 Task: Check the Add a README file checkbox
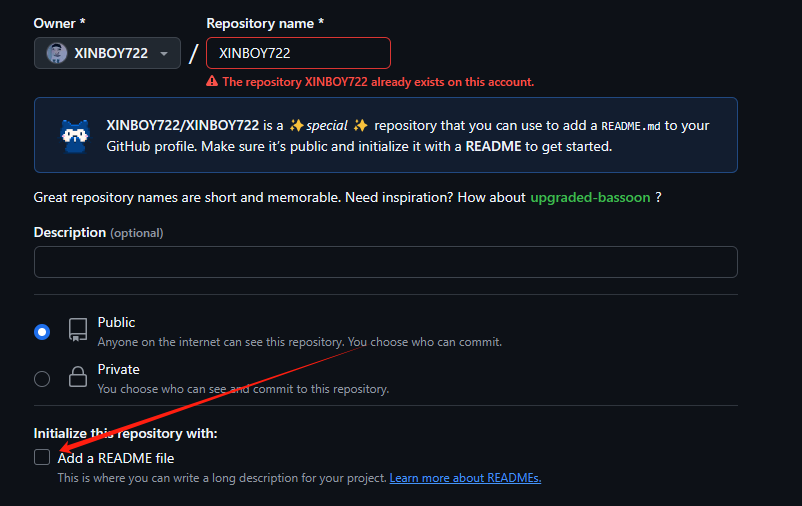pyautogui.click(x=42, y=457)
